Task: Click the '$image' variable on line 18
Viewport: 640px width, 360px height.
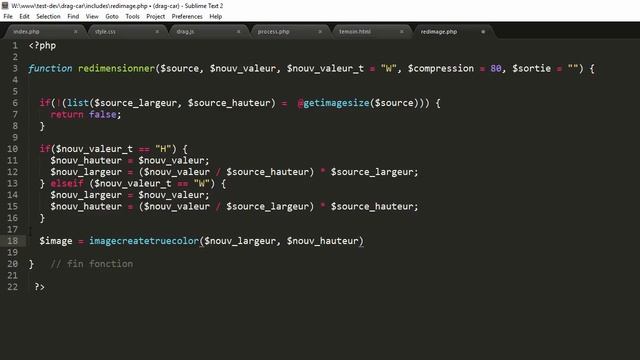Action: coord(56,241)
